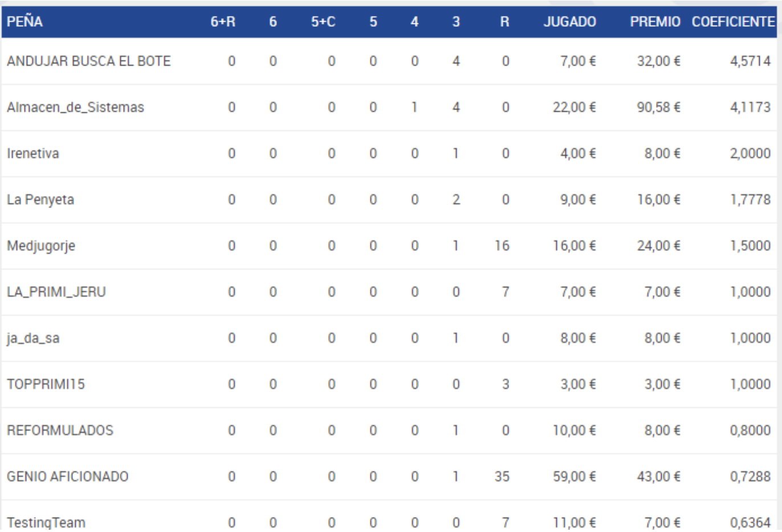Open the TOPPRIMI15 peña

tap(46, 384)
